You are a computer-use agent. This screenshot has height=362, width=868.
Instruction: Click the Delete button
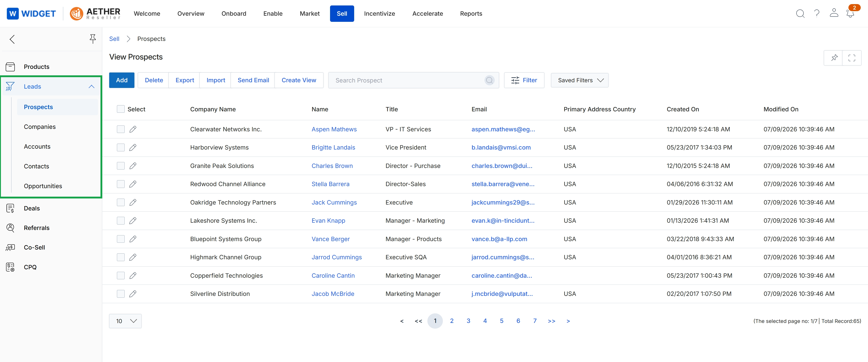(154, 80)
